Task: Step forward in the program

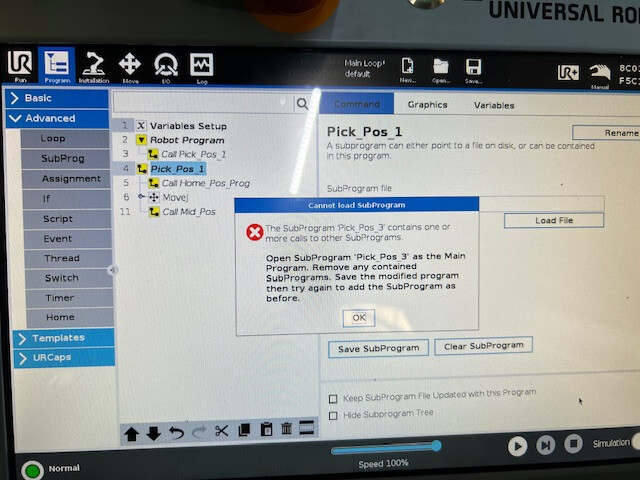Action: [545, 445]
